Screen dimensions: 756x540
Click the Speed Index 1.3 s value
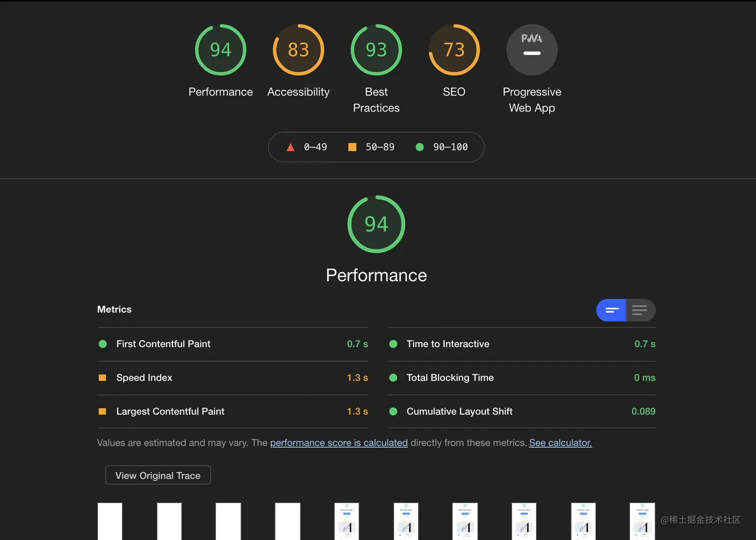point(357,378)
